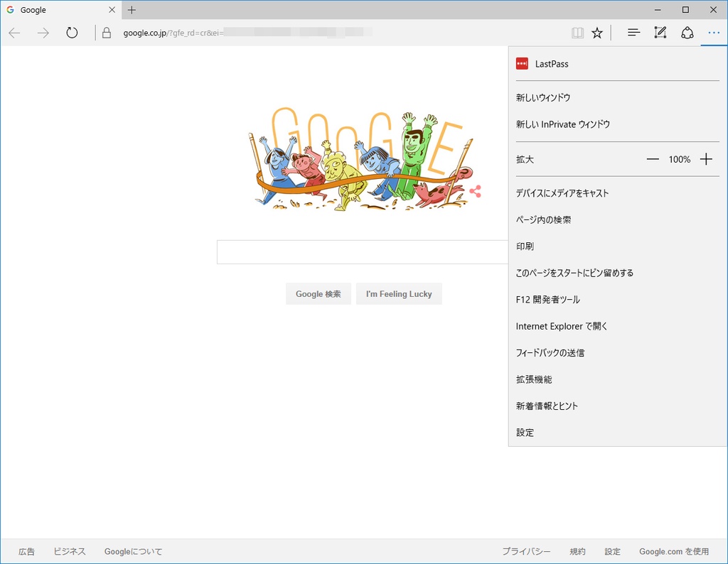
Task: Close the Google tab
Action: pos(112,10)
